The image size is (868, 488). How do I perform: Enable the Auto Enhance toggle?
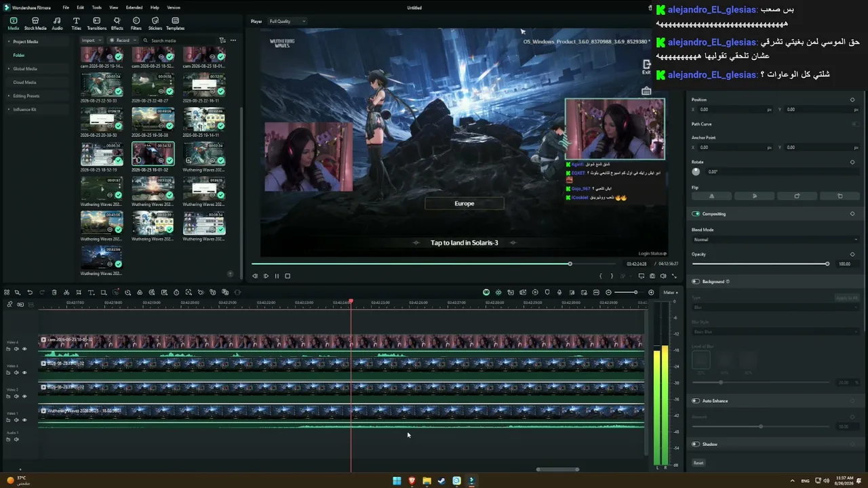tap(696, 401)
